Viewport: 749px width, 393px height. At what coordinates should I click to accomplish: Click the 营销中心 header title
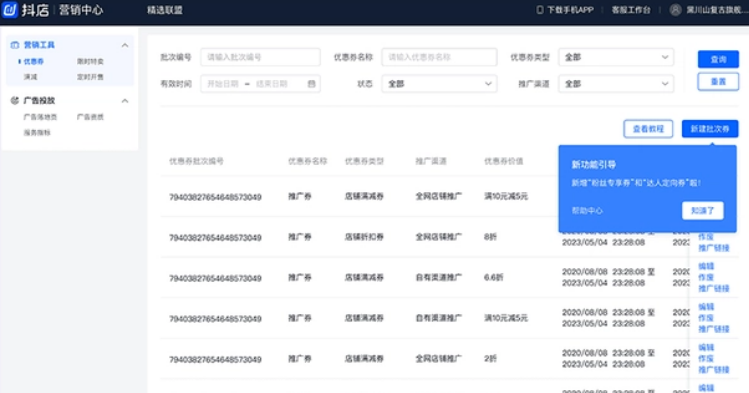pyautogui.click(x=81, y=10)
